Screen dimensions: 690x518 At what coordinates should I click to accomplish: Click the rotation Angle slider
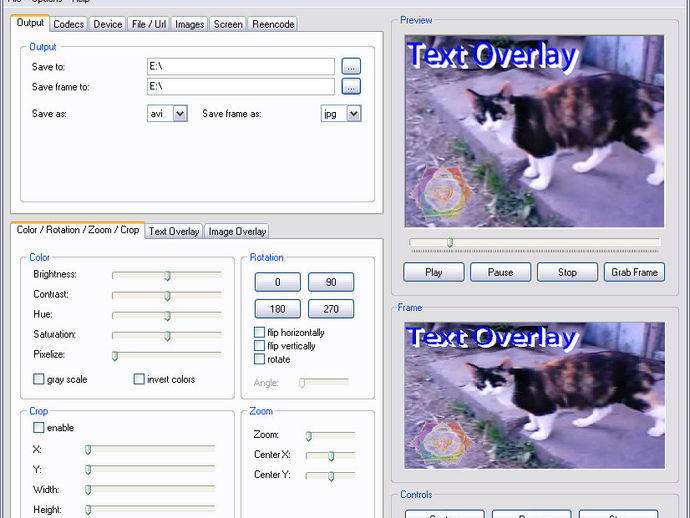pos(324,382)
